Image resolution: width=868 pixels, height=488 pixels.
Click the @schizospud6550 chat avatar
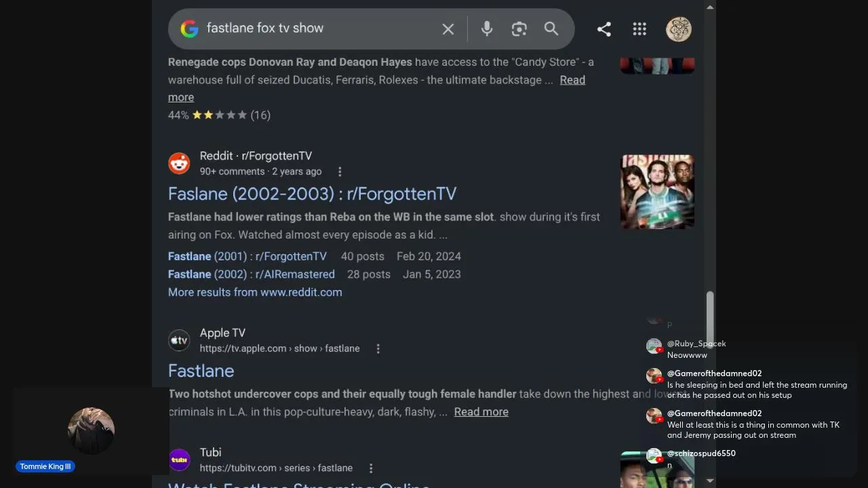(654, 456)
